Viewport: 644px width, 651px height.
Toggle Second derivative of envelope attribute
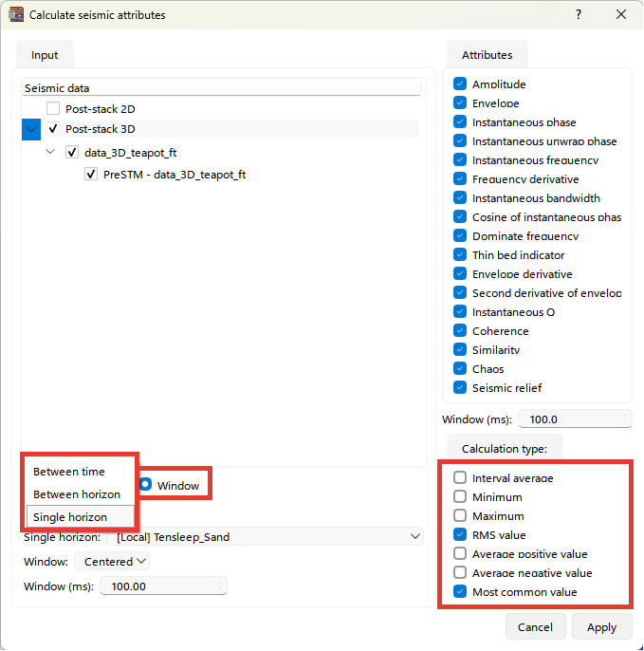460,292
